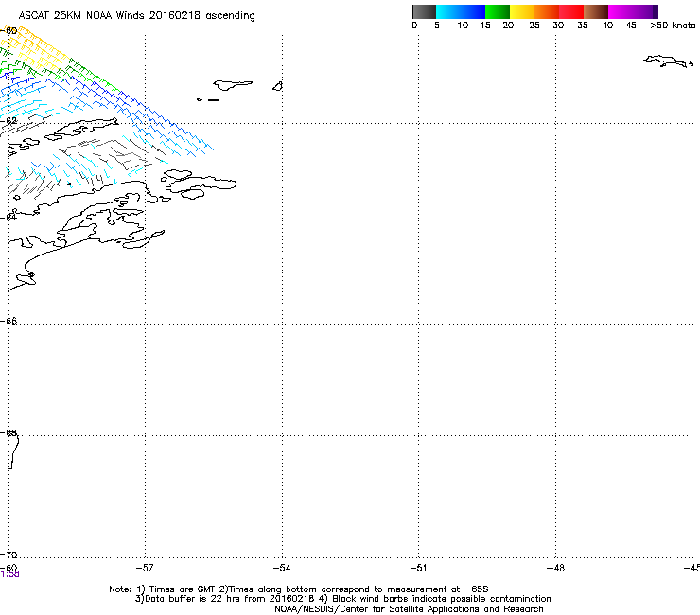This screenshot has width=700, height=615.
Task: Click the green 15–20 knots color bar segment
Action: pyautogui.click(x=498, y=11)
